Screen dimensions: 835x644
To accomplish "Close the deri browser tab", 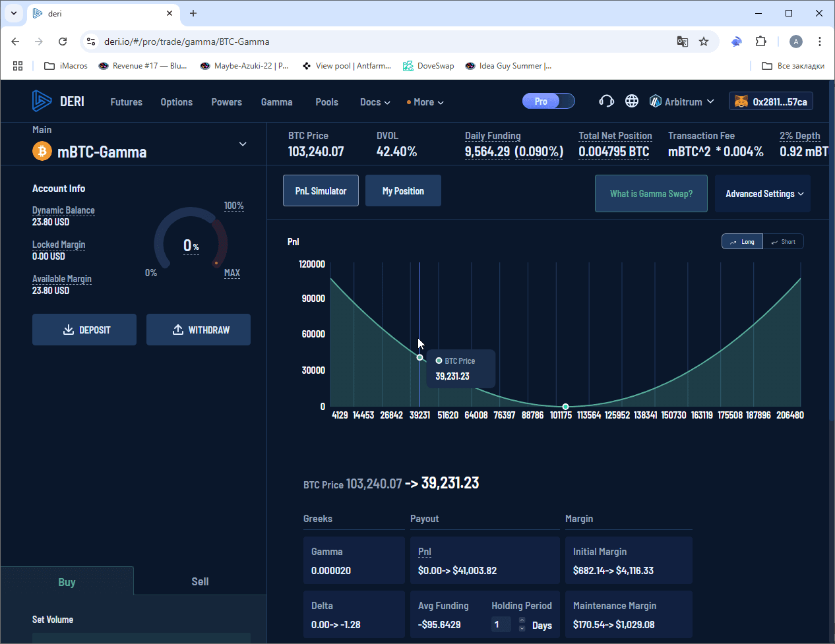I will point(170,13).
